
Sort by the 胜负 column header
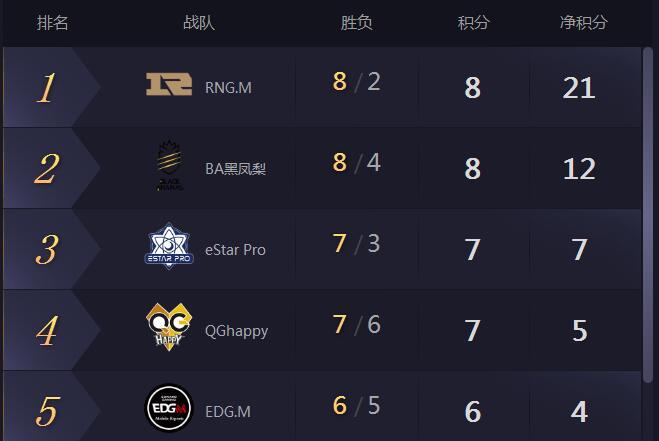356,23
